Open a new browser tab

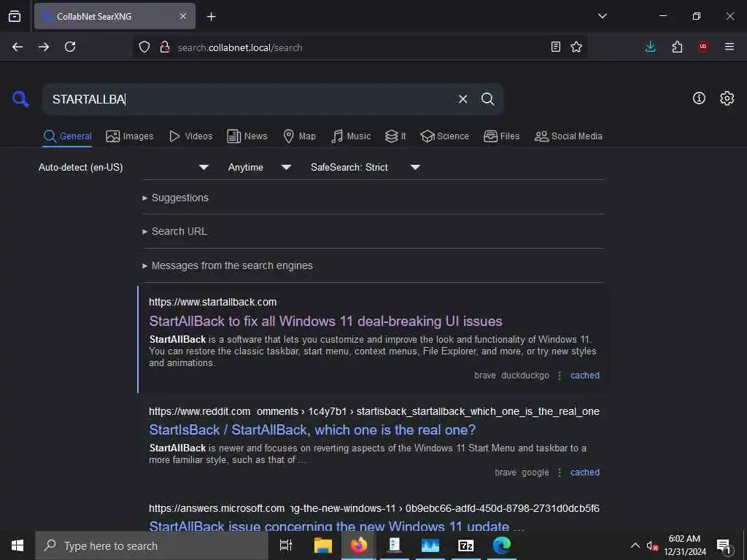point(211,17)
